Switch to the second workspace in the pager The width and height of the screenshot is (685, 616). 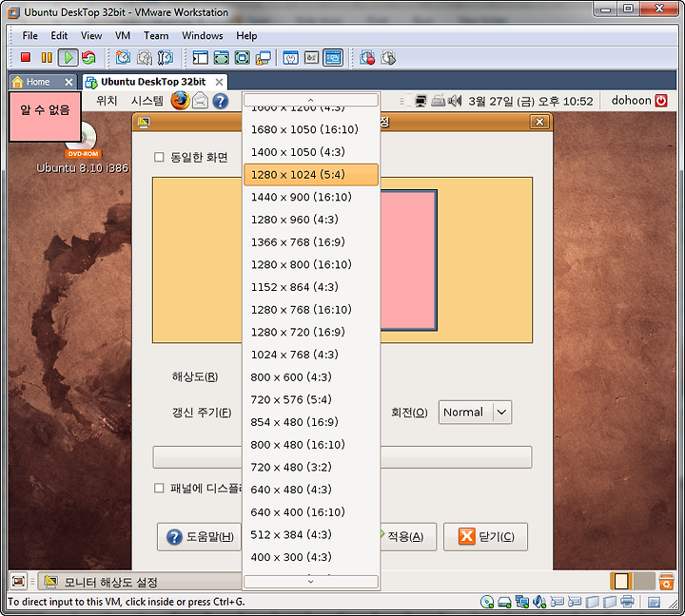coord(643,582)
